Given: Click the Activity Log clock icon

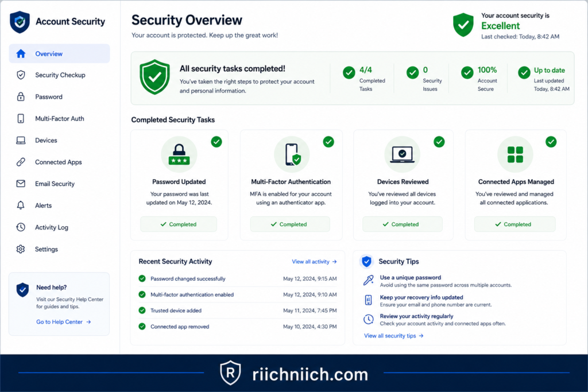Looking at the screenshot, I should (x=21, y=227).
